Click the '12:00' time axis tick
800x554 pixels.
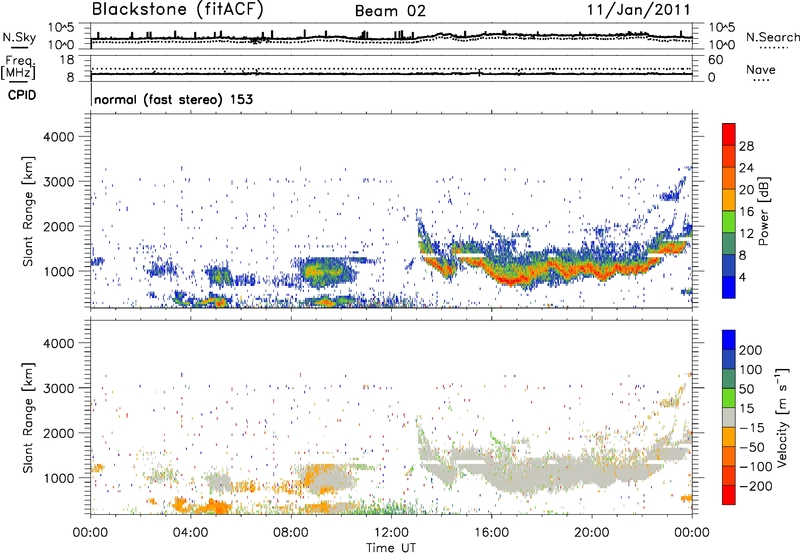click(391, 533)
